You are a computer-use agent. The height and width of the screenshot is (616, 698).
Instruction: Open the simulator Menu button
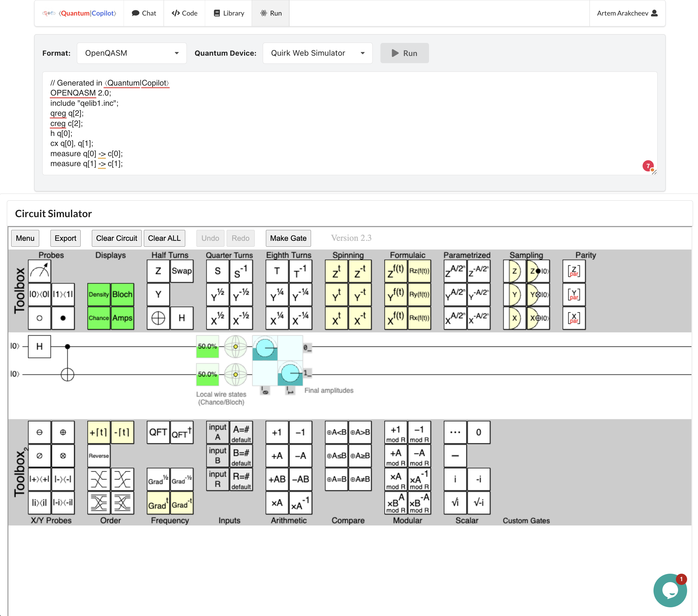click(25, 238)
